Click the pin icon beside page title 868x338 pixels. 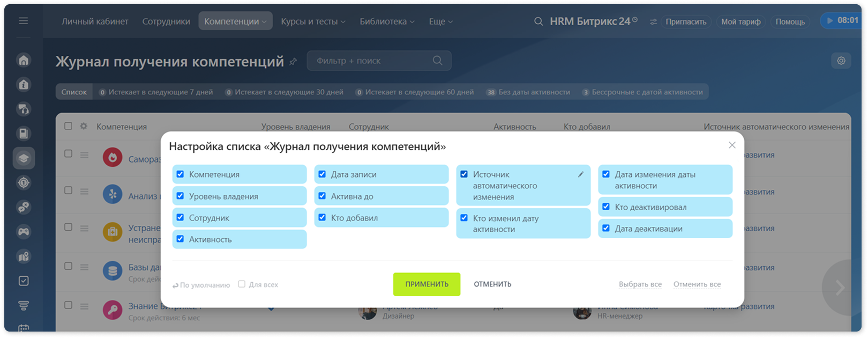pos(293,62)
